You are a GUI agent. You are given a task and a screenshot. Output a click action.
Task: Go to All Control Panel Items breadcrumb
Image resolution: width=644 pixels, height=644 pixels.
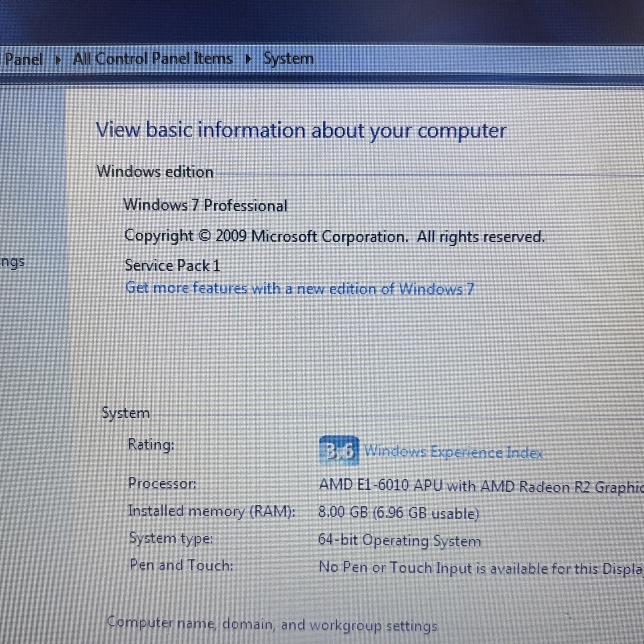153,59
